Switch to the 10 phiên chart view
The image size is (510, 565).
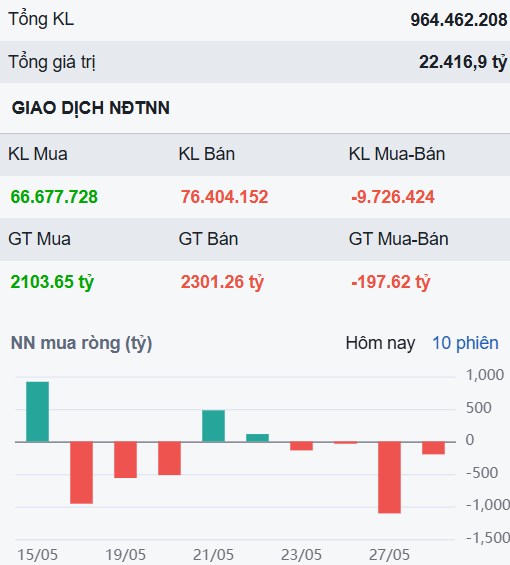[x=465, y=343]
